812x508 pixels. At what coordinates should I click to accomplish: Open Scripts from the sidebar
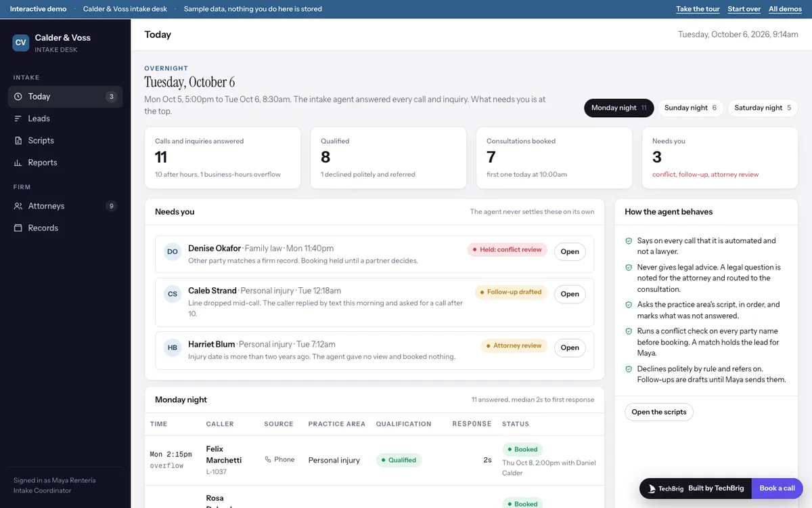[65, 141]
